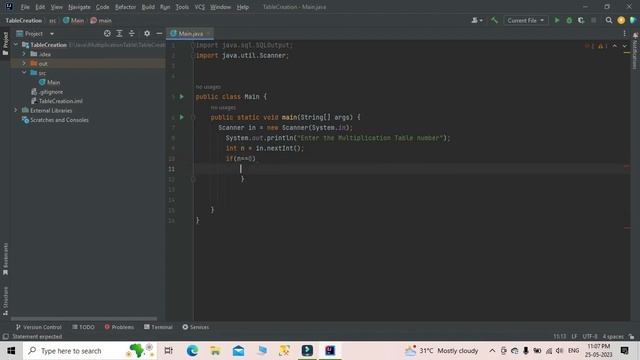
Task: Start debugging with the bug icon
Action: click(x=569, y=20)
